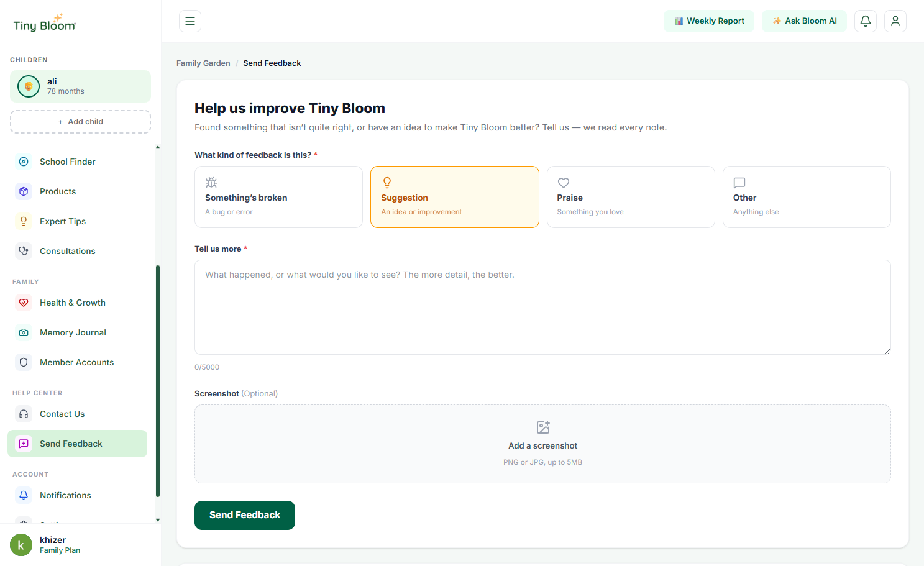924x566 pixels.
Task: Click the Member Accounts shield icon
Action: click(x=24, y=362)
